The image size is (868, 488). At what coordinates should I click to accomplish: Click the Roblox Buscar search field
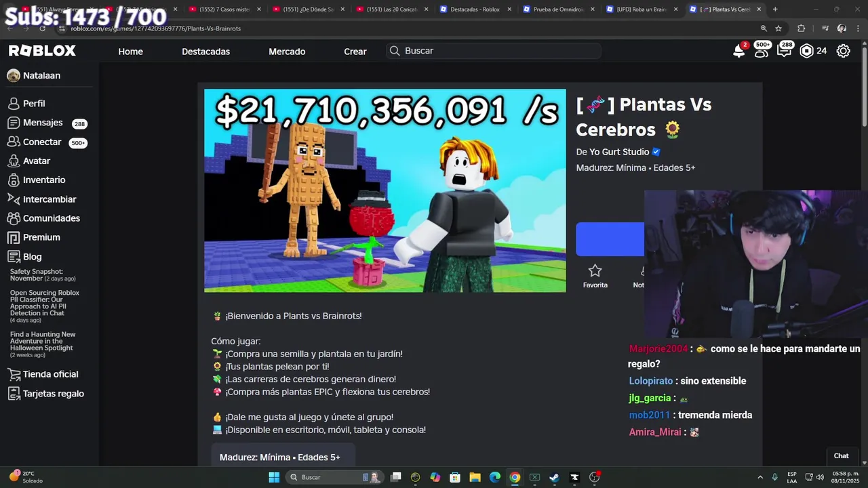coord(493,51)
